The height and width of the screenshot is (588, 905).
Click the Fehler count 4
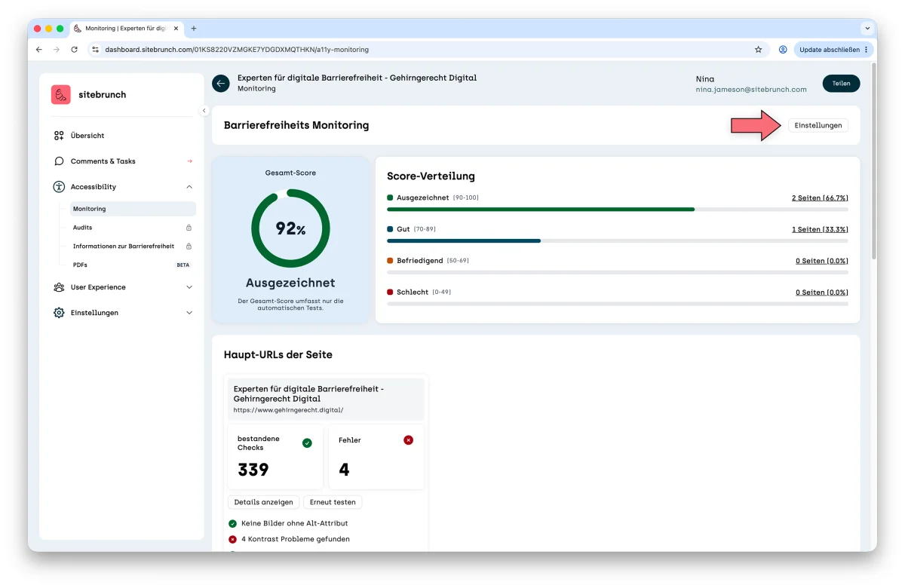[x=344, y=470]
